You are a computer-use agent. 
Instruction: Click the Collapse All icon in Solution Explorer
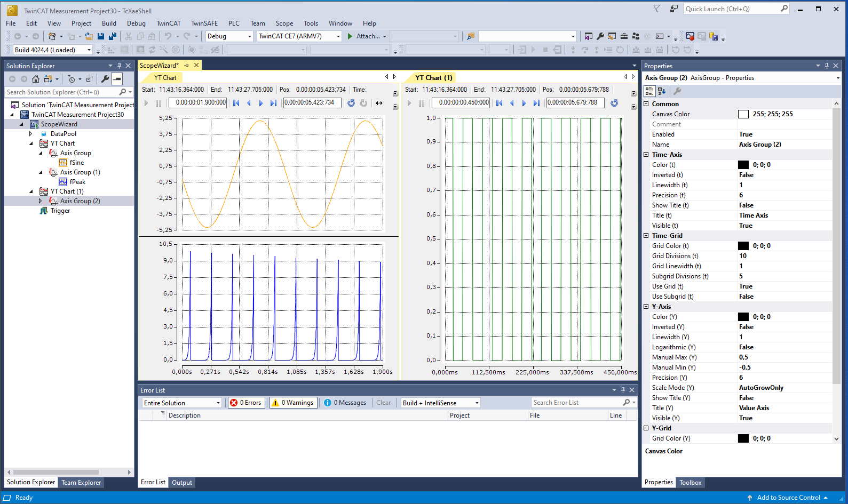pyautogui.click(x=89, y=79)
